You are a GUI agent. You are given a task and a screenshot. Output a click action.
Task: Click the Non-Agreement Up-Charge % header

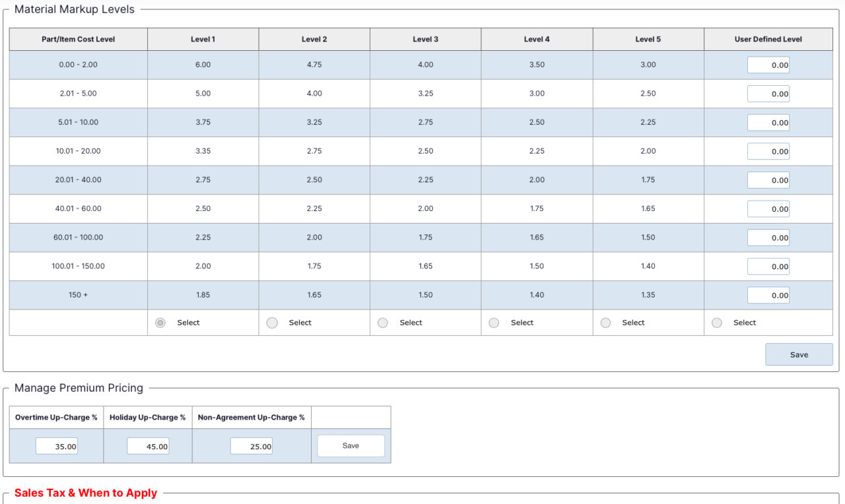click(252, 418)
